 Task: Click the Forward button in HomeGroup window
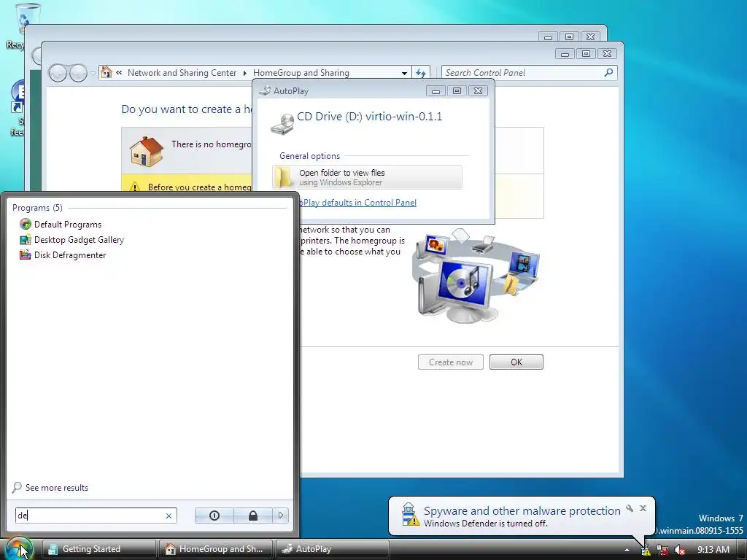78,73
